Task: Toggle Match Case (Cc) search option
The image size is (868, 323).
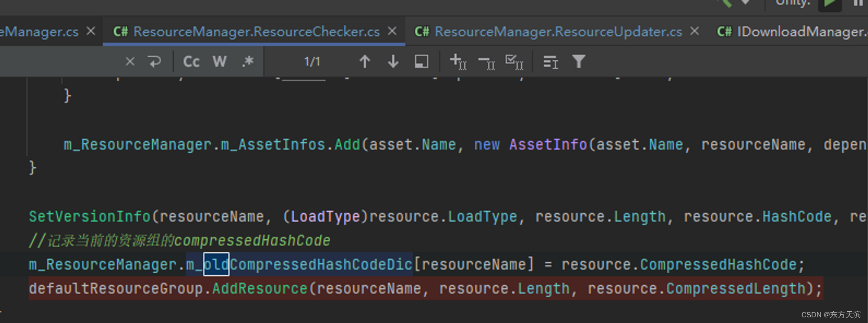Action: [191, 62]
